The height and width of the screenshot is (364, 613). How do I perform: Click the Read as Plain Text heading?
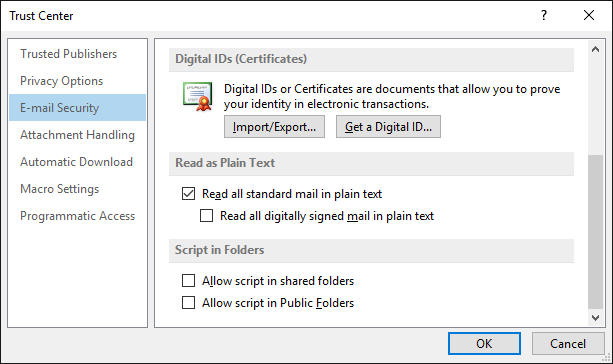(225, 163)
